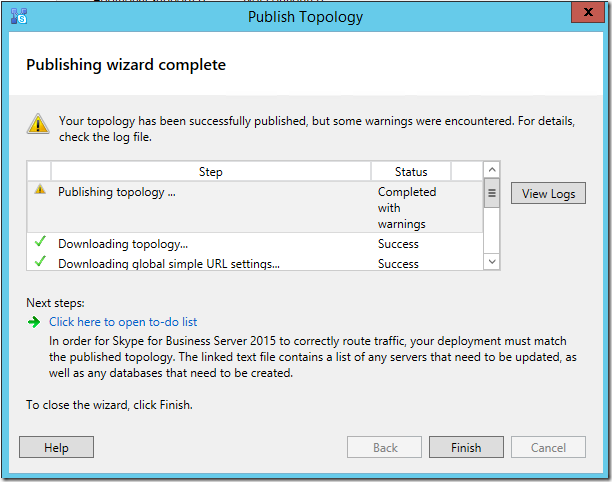Click the disabled Cancel button
The width and height of the screenshot is (612, 482).
point(548,447)
